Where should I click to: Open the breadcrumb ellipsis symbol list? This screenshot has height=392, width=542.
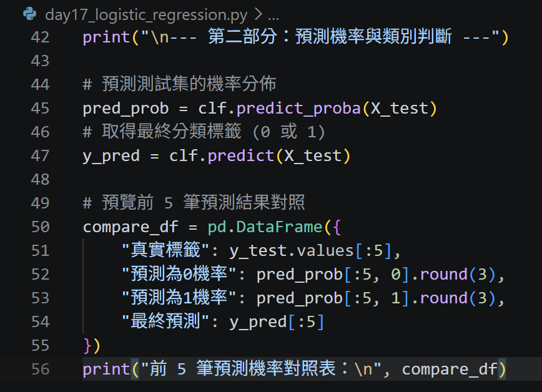tap(273, 16)
